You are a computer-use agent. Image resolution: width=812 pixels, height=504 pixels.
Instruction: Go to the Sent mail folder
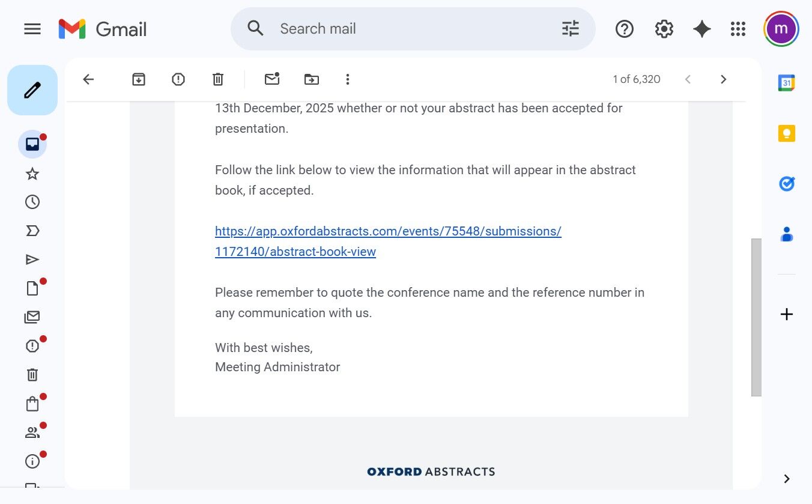[x=32, y=260]
